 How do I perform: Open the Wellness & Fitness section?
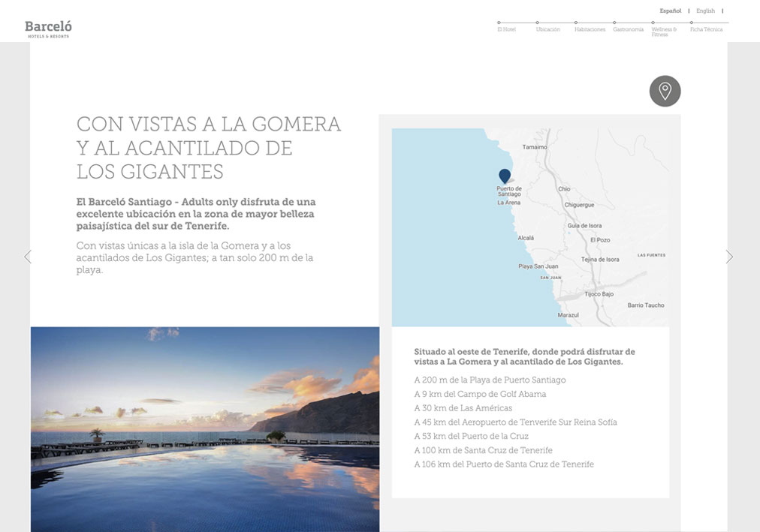point(664,32)
